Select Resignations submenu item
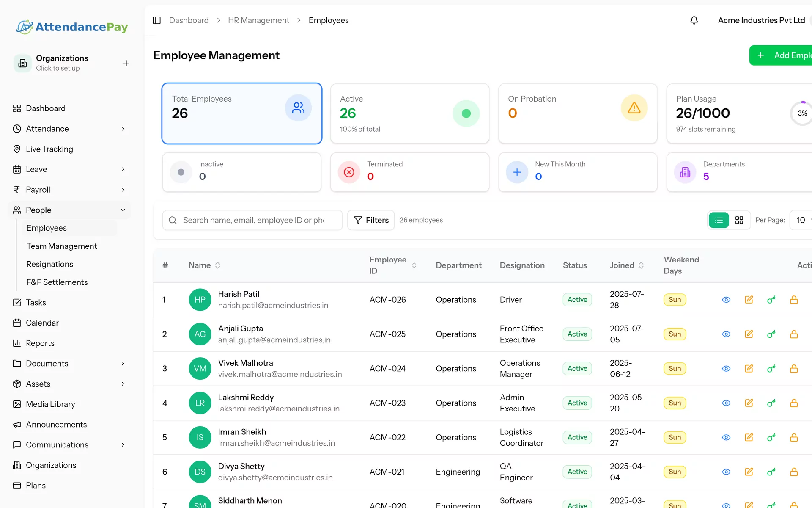This screenshot has width=812, height=508. [x=50, y=264]
